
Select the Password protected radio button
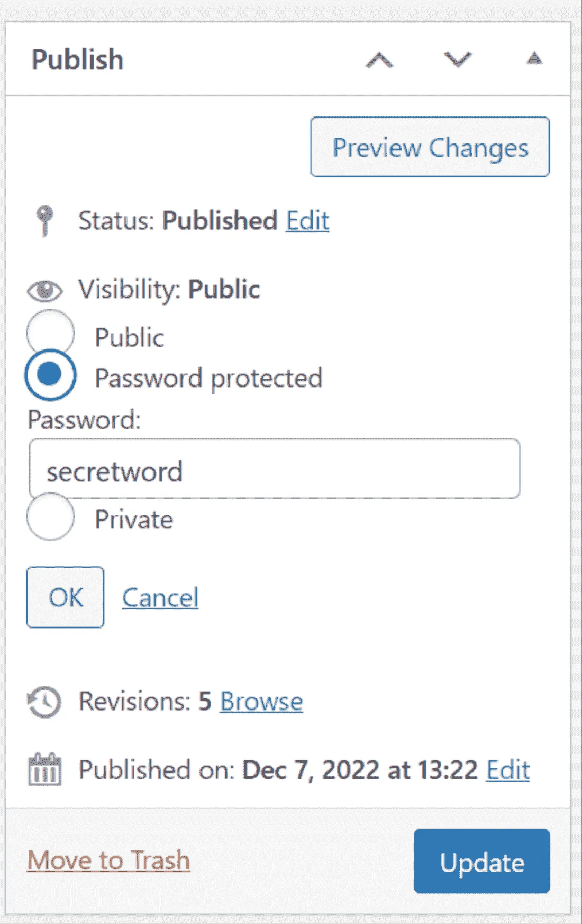[x=51, y=375]
